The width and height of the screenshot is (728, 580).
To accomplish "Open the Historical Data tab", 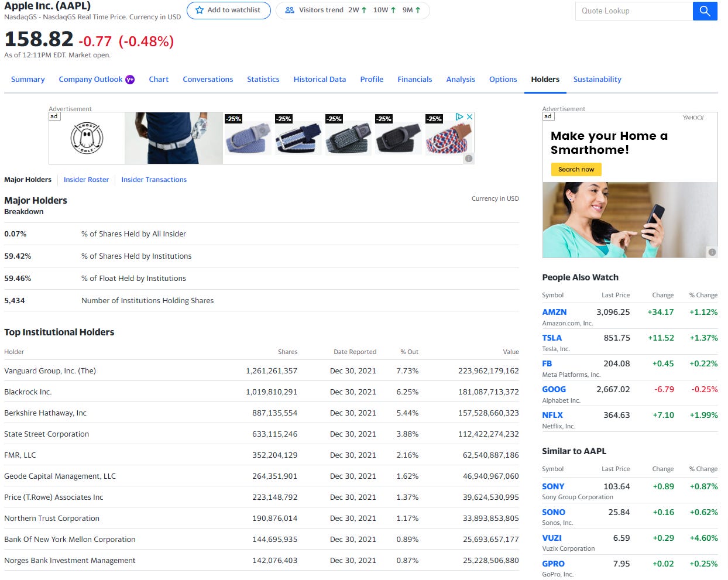I will coord(320,80).
